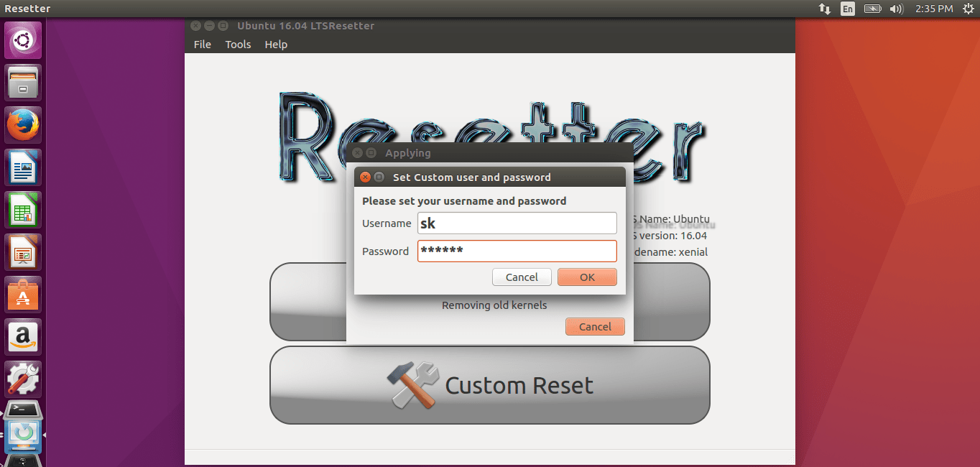Focus the Username field containing sk

[517, 223]
